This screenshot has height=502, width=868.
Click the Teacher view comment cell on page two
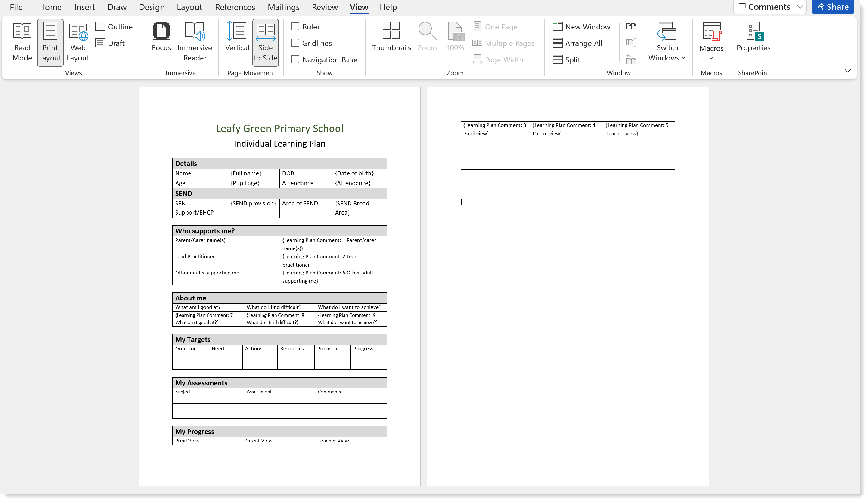pyautogui.click(x=639, y=145)
